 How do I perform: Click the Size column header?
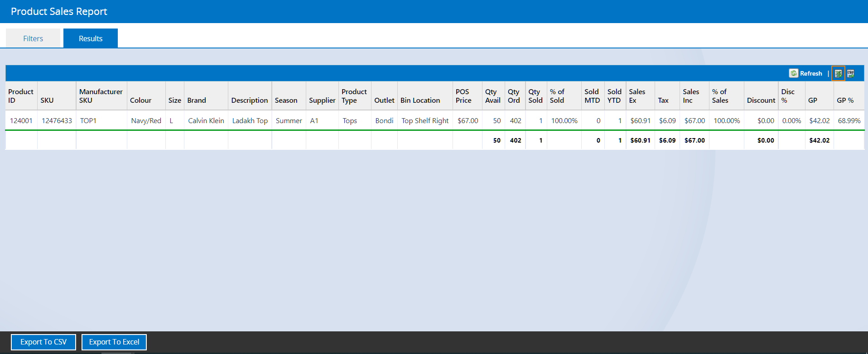pos(175,96)
